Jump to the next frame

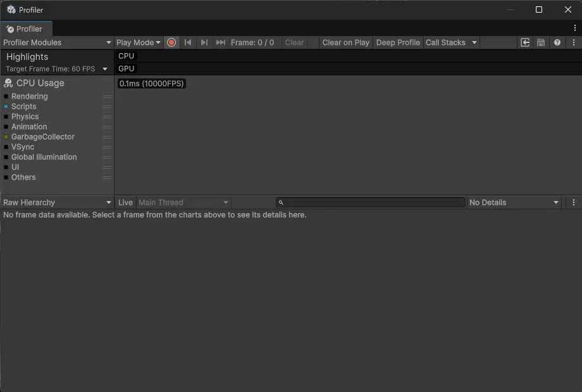[x=204, y=42]
